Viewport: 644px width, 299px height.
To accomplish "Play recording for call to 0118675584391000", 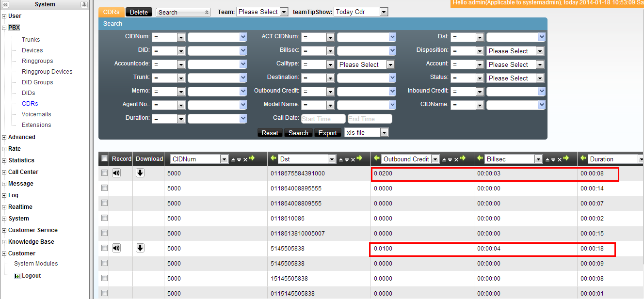I will [x=116, y=173].
